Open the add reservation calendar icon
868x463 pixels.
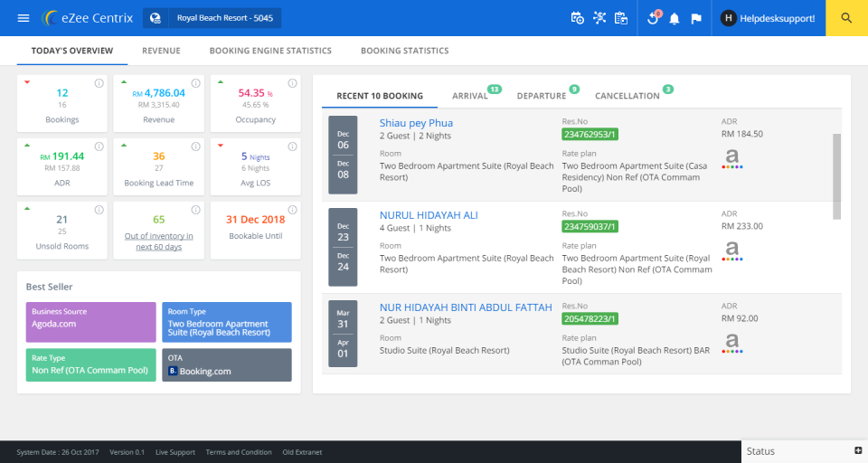pos(578,18)
